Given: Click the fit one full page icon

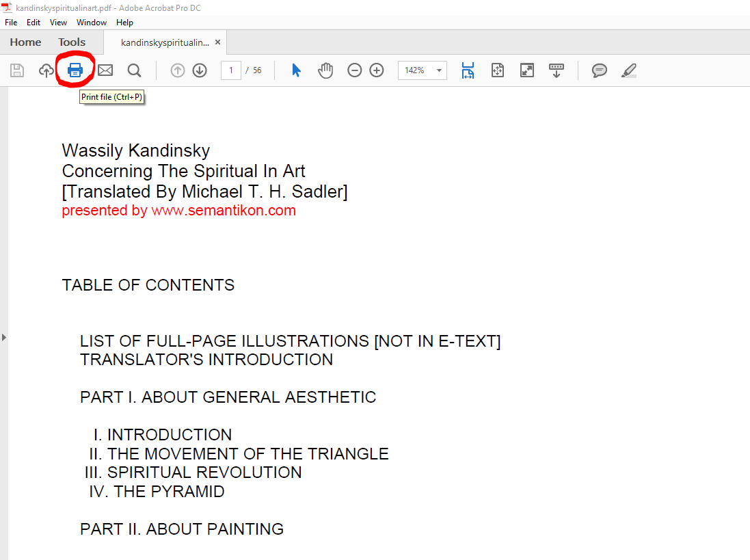Looking at the screenshot, I should [498, 70].
